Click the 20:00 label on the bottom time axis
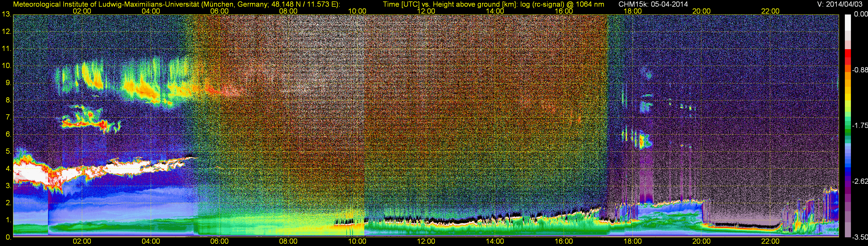Image resolution: width=868 pixels, height=246 pixels. click(x=702, y=241)
